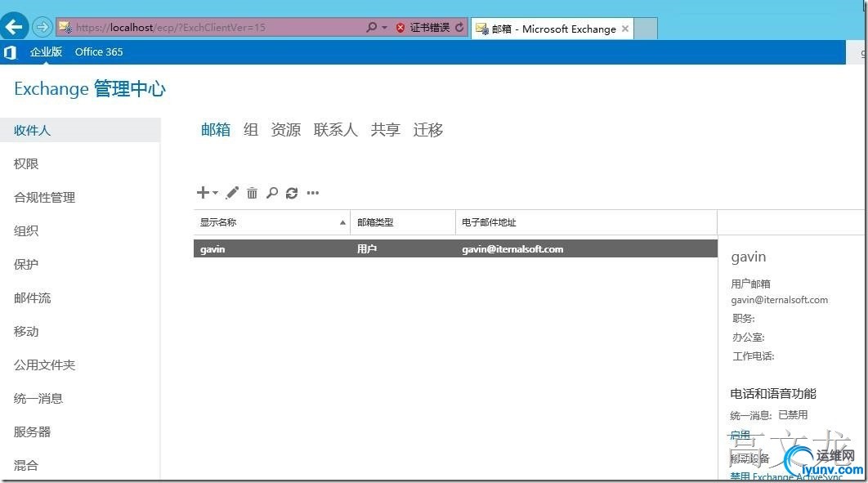Open a new browser tab

(x=646, y=29)
